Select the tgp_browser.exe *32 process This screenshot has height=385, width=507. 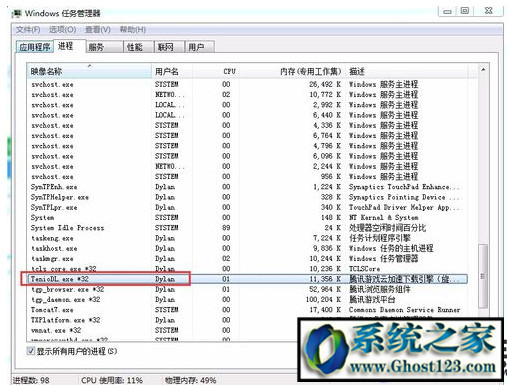pos(247,289)
